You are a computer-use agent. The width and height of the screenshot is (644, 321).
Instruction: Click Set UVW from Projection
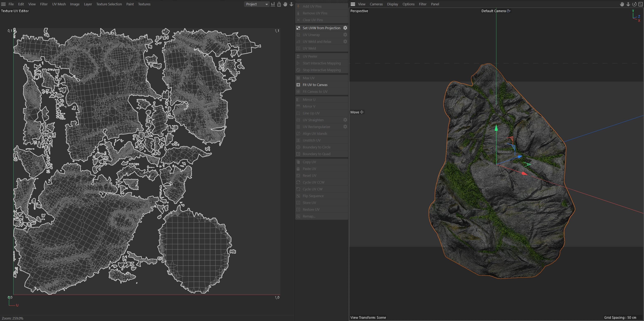321,28
